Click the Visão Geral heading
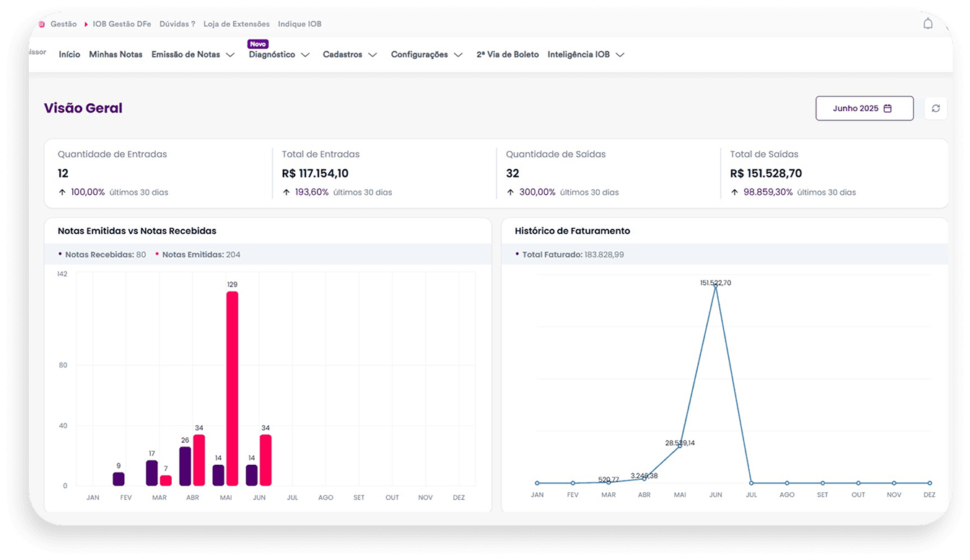Viewport: 970px width, 560px height. [83, 108]
